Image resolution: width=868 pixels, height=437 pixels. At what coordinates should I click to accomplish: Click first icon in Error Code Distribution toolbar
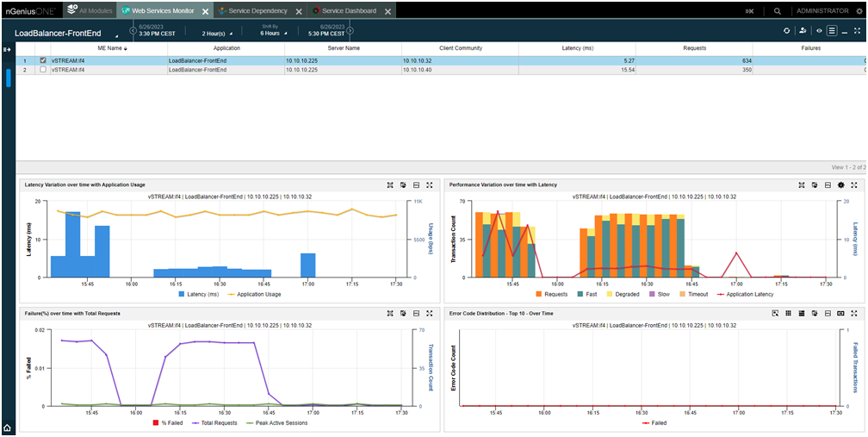[x=776, y=314]
